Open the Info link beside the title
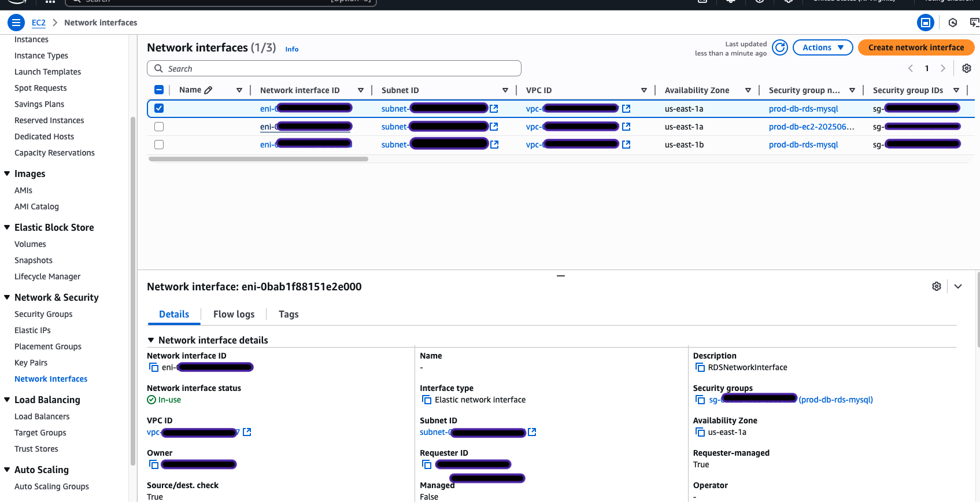 pos(292,49)
